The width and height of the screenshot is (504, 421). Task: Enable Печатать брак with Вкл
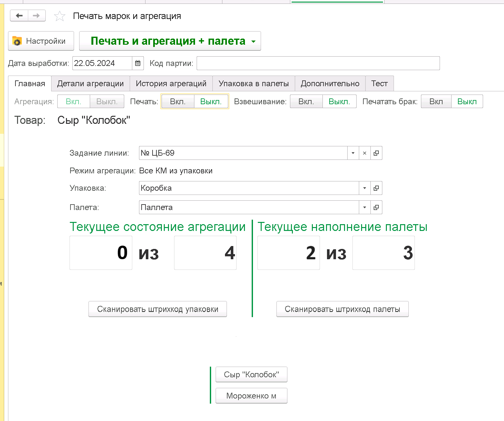click(436, 102)
